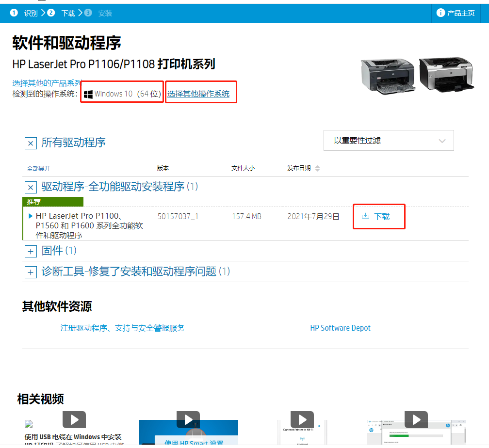Download the full feature driver

pos(376,217)
